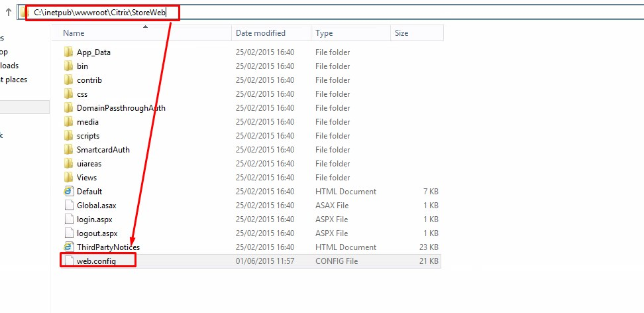
Task: Click the Default HTML document icon
Action: pos(68,192)
